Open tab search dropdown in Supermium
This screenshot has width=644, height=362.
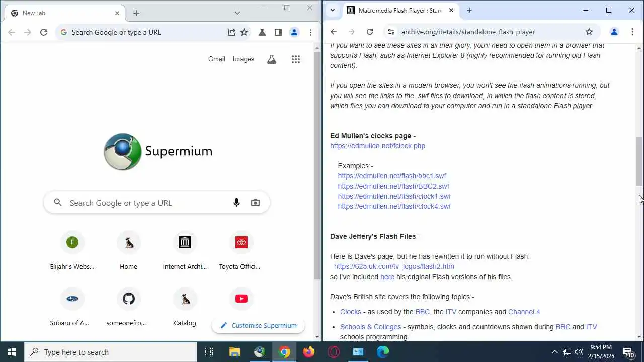pyautogui.click(x=237, y=13)
